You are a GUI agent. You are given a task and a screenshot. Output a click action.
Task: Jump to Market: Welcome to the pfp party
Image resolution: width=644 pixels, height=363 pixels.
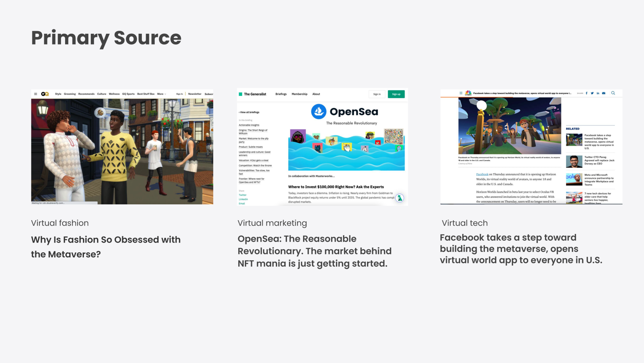(x=254, y=140)
